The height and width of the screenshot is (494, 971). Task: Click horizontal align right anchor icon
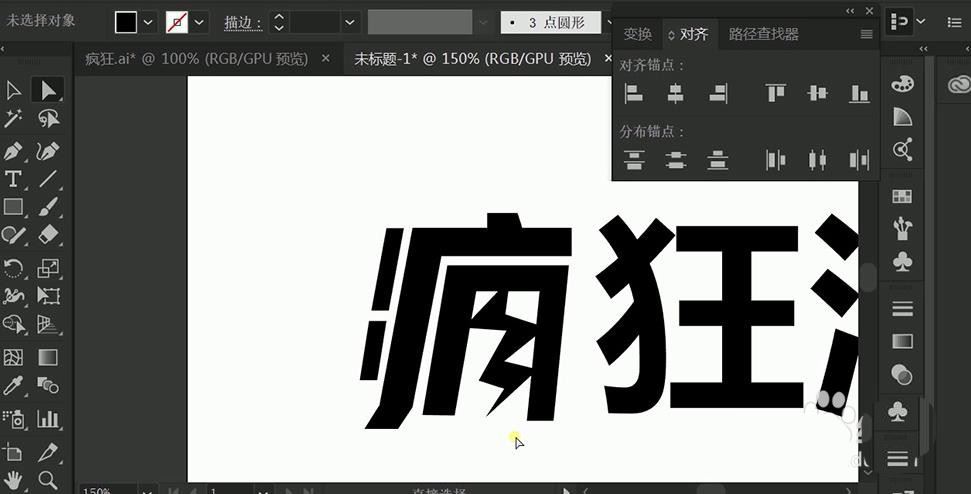point(718,93)
